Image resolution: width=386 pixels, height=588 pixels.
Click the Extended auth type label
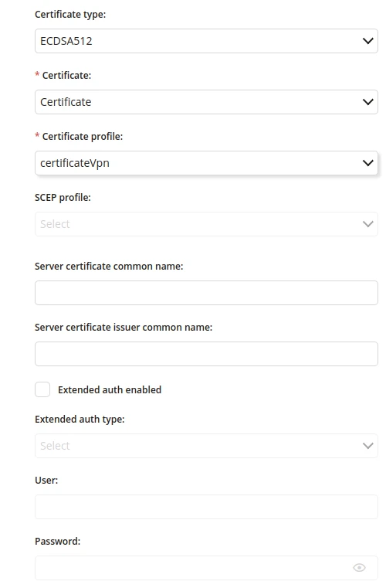(x=80, y=420)
